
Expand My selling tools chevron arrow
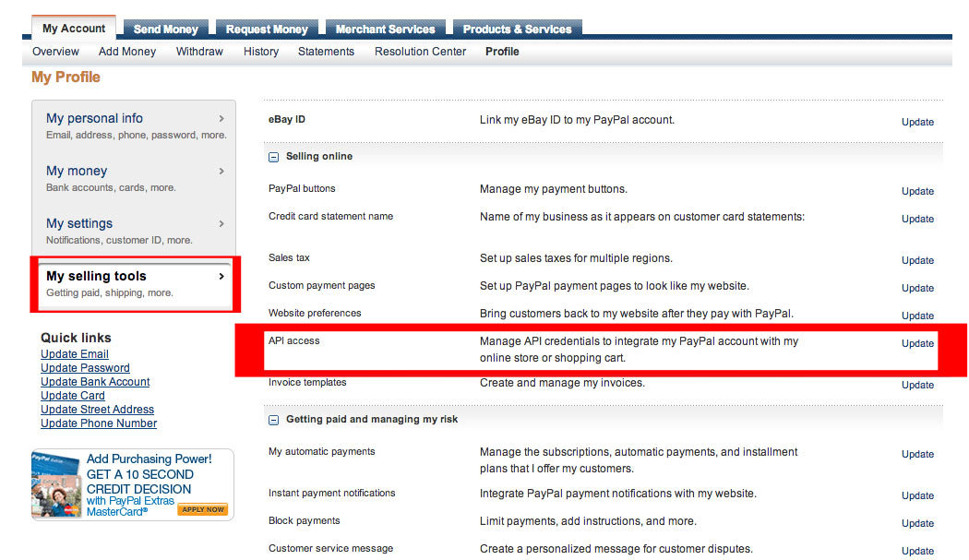coord(221,276)
